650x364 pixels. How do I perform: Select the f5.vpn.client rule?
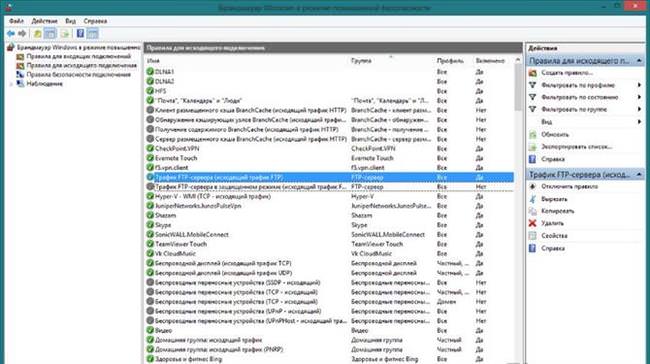(330, 167)
